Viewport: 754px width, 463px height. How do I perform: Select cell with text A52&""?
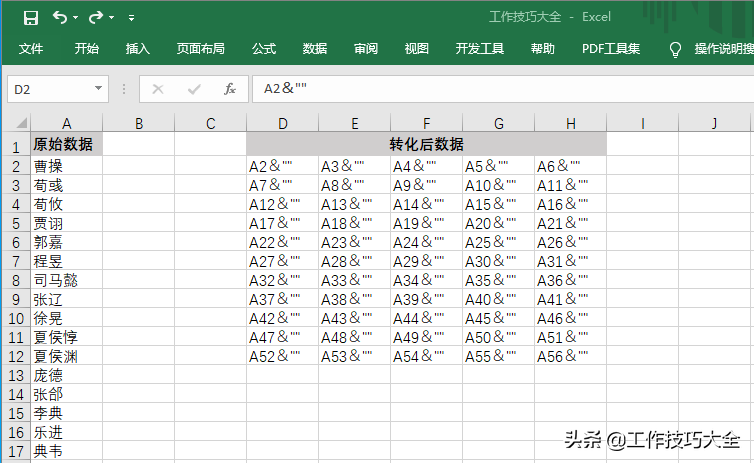pyautogui.click(x=282, y=356)
